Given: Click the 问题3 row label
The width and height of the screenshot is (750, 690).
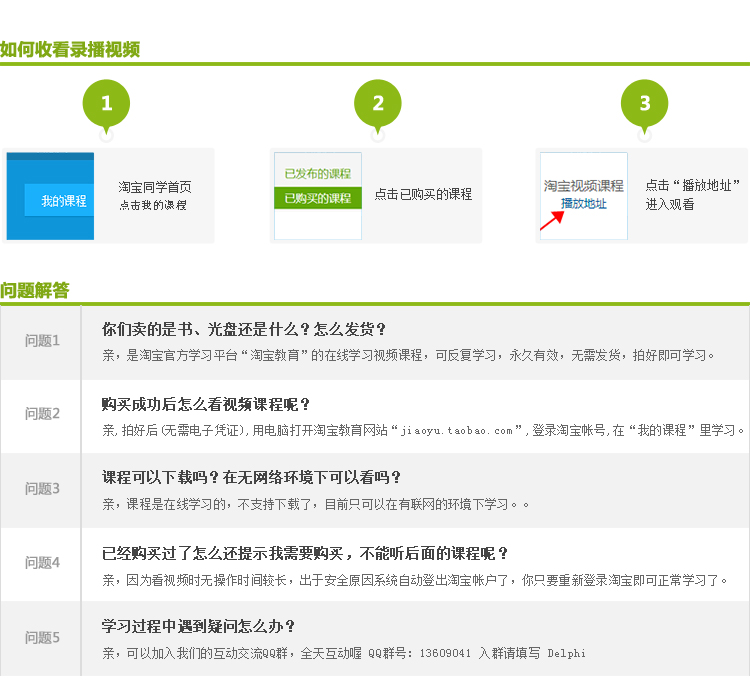Looking at the screenshot, I should tap(42, 488).
